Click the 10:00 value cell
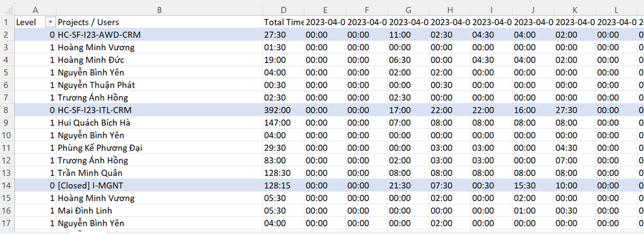 click(x=575, y=186)
